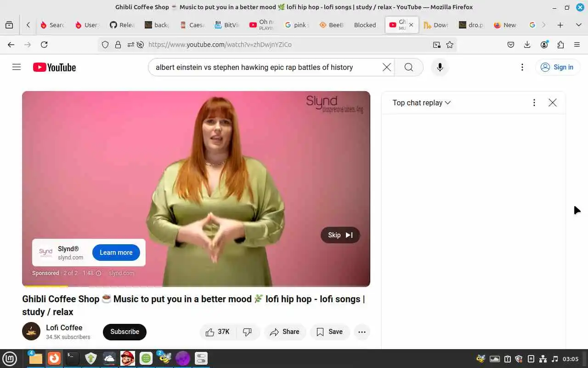Subscribe to Lofi Coffee

click(x=124, y=332)
